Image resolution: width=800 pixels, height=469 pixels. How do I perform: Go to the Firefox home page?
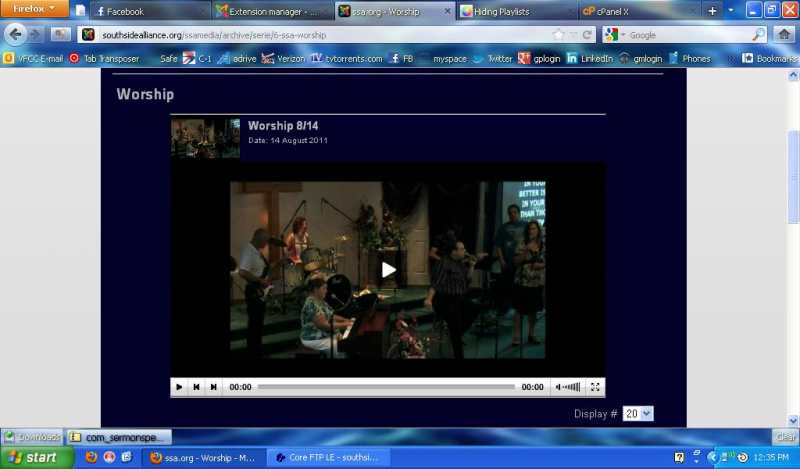(784, 35)
